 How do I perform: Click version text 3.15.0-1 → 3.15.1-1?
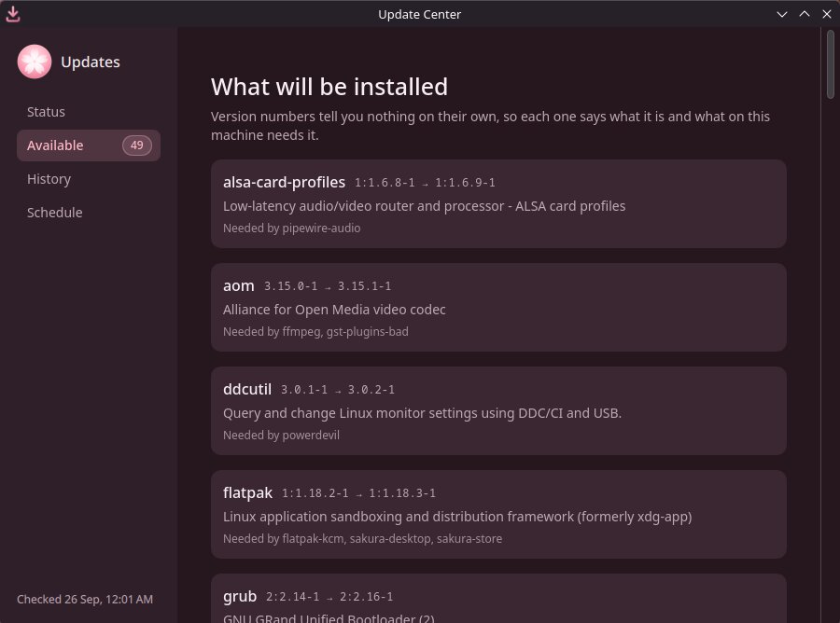(328, 286)
